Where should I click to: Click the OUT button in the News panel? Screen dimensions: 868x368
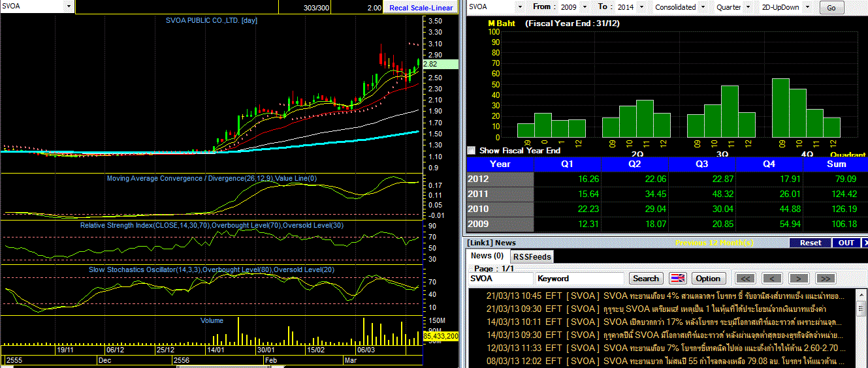(846, 243)
